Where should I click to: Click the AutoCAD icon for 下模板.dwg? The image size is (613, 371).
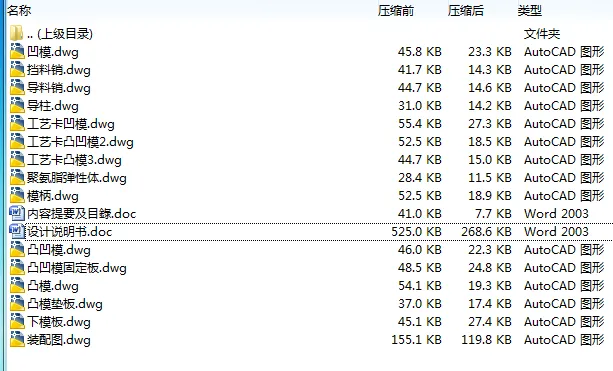17,321
